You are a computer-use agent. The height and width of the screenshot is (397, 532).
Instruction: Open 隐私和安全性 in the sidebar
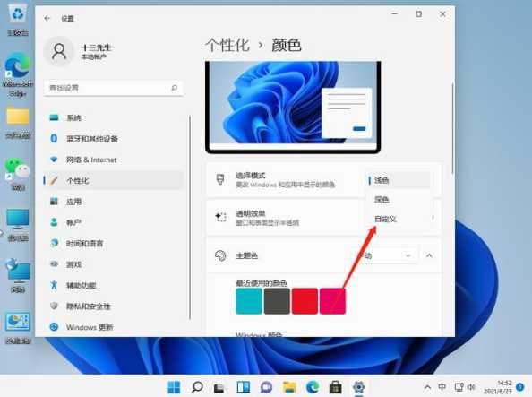coord(114,306)
